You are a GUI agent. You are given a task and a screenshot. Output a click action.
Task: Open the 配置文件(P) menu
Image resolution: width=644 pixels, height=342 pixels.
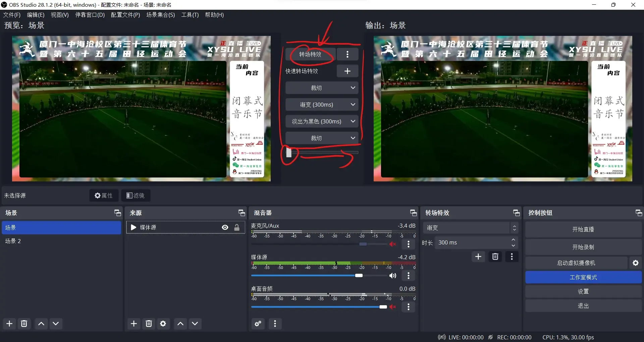(125, 15)
